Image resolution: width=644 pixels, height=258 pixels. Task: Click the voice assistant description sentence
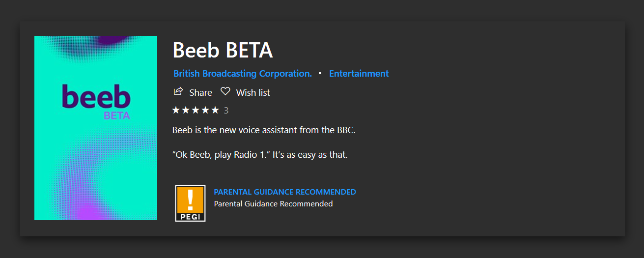point(264,130)
